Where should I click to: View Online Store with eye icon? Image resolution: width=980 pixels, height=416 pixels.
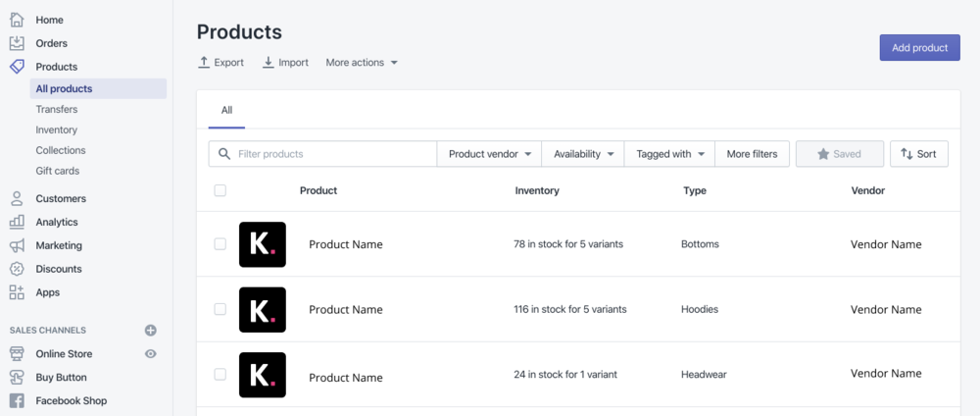(x=151, y=354)
